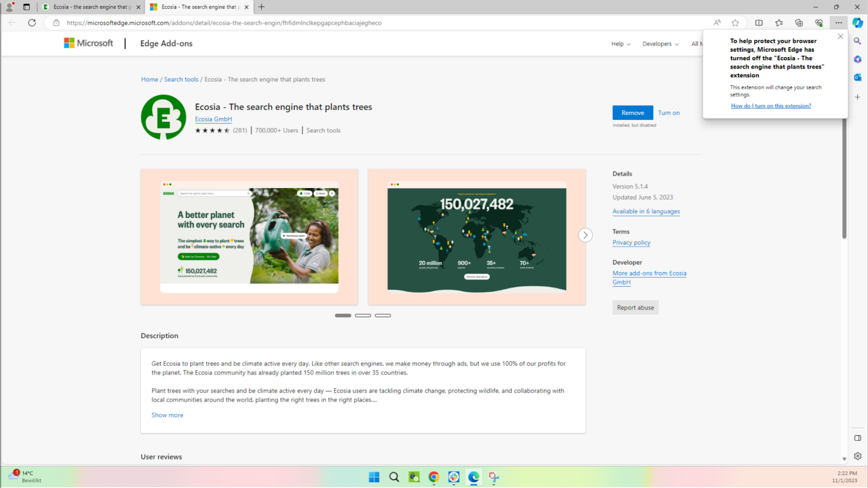The height and width of the screenshot is (488, 868).
Task: Close the extension turned-off popup
Action: 840,36
